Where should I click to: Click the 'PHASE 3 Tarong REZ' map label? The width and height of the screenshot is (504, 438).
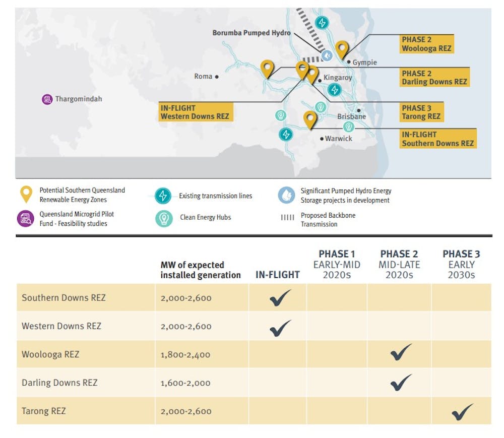(422, 112)
